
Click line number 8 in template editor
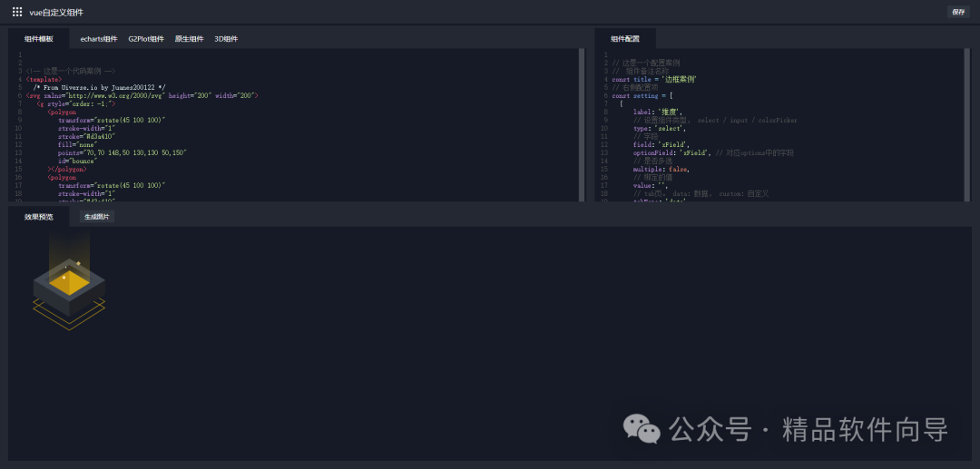(20, 112)
